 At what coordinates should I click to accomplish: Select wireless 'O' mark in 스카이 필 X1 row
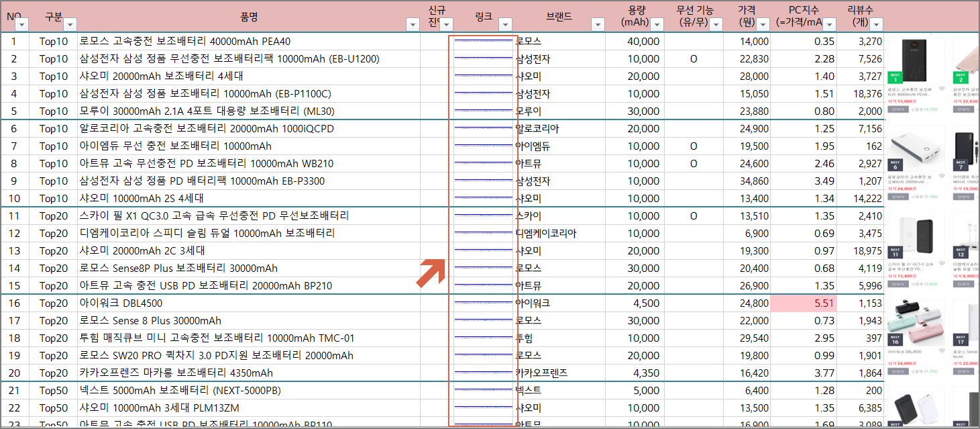point(694,216)
